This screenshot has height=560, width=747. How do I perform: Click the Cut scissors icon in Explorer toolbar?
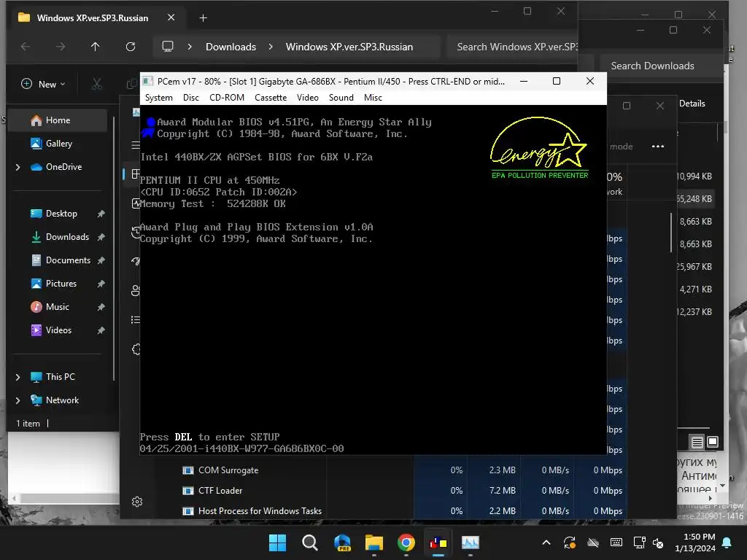(97, 85)
